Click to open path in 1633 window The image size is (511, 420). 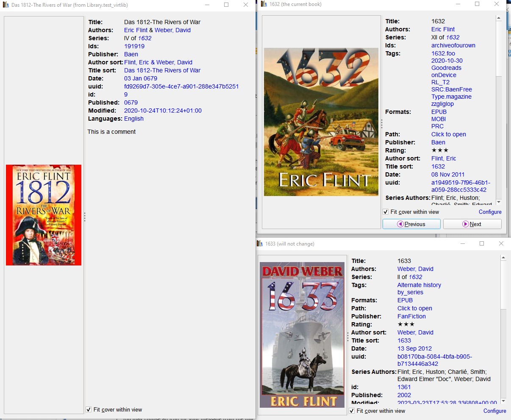click(x=415, y=308)
